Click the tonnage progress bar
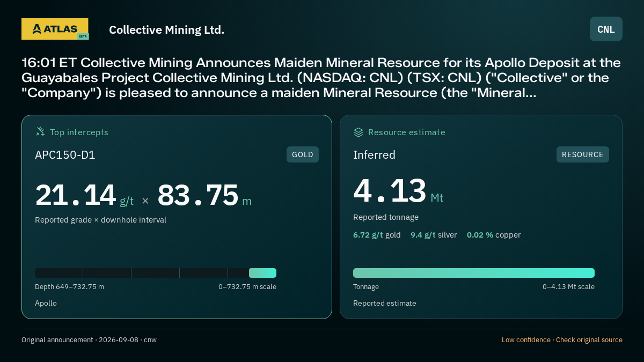 [474, 273]
